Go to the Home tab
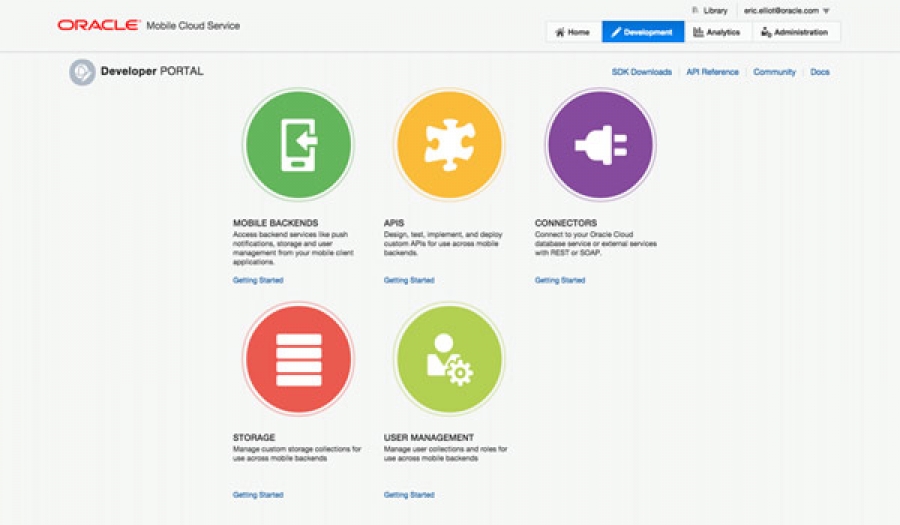 573,32
